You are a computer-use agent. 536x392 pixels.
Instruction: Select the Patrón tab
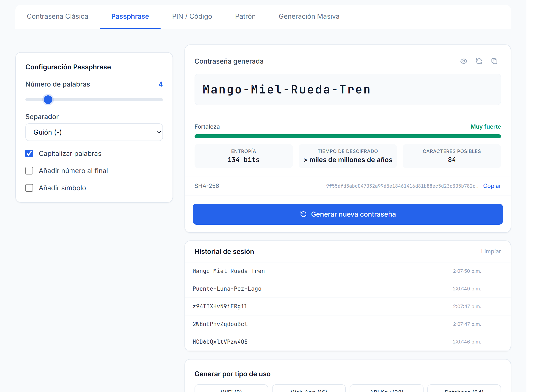245,16
